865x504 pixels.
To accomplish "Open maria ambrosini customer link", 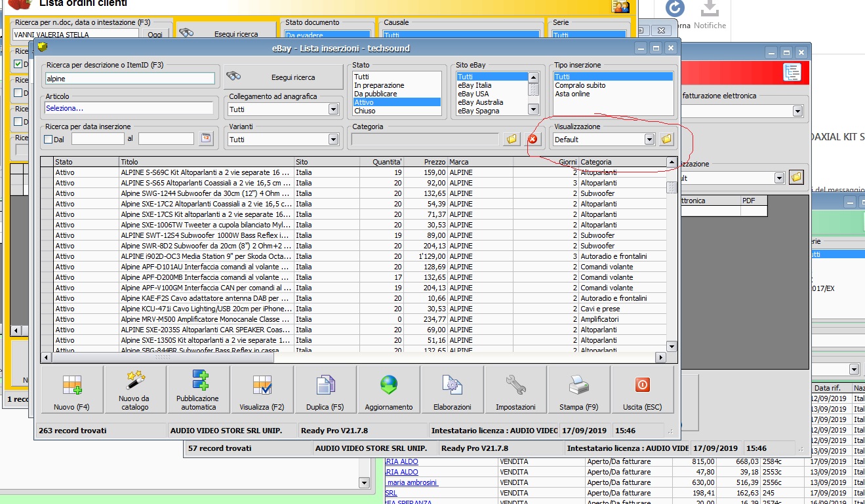I will 412,482.
